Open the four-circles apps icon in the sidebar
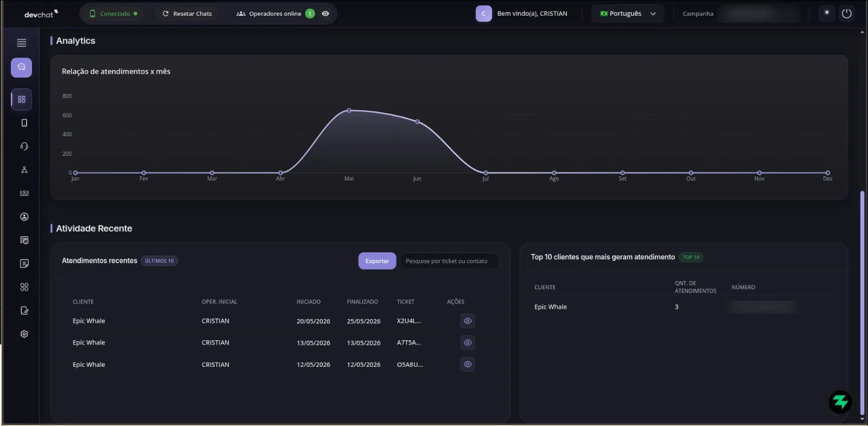 coord(24,287)
